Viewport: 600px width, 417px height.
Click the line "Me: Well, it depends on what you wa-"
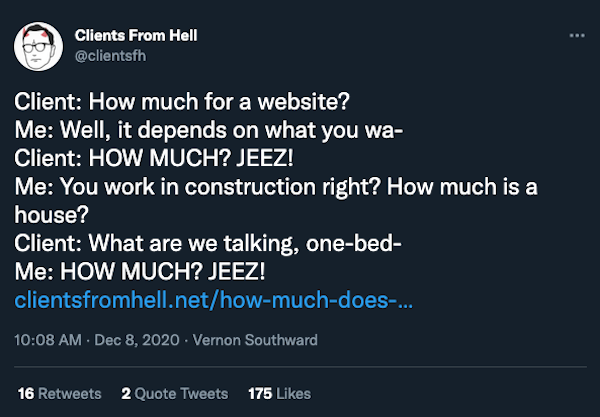[208, 129]
